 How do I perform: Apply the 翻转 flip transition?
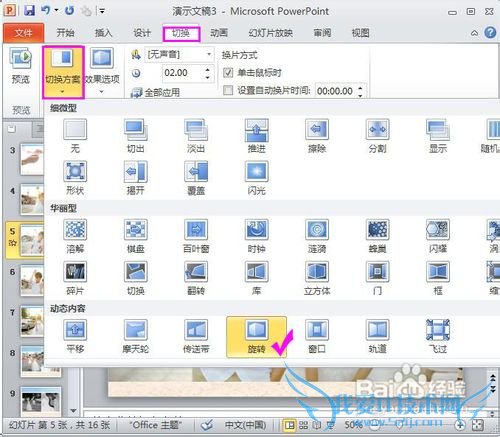(x=196, y=279)
